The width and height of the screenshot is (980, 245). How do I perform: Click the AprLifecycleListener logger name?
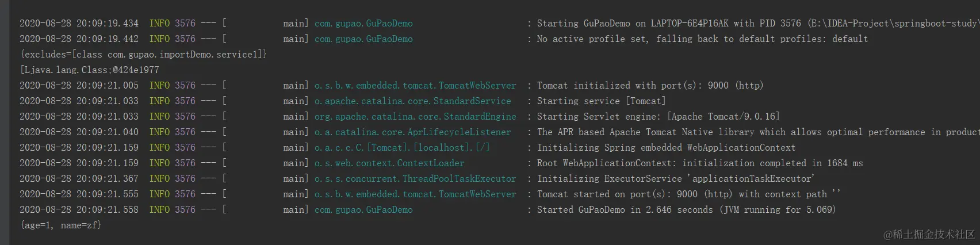pos(412,132)
